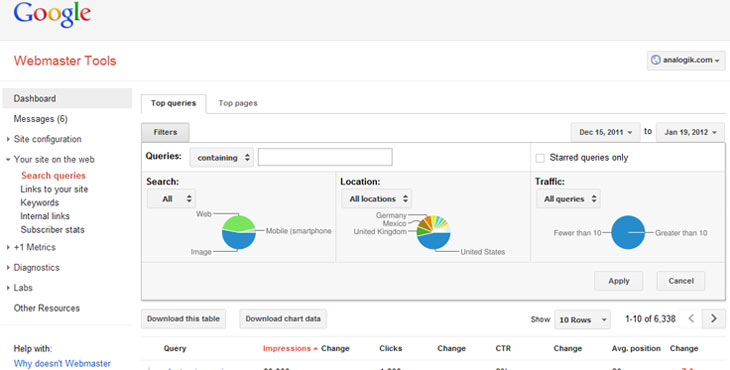The height and width of the screenshot is (370, 730).
Task: Open the All locations dropdown
Action: click(x=377, y=199)
